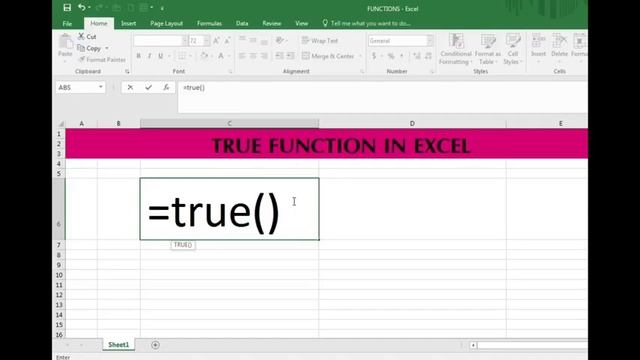Open the File tab
Screen dimensions: 640x360
click(x=67, y=24)
